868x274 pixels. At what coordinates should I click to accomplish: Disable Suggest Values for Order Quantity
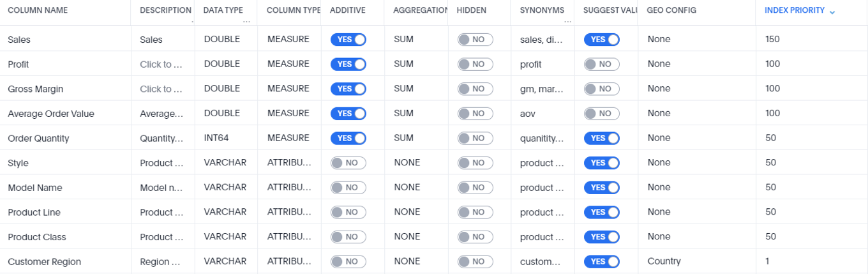coord(601,139)
